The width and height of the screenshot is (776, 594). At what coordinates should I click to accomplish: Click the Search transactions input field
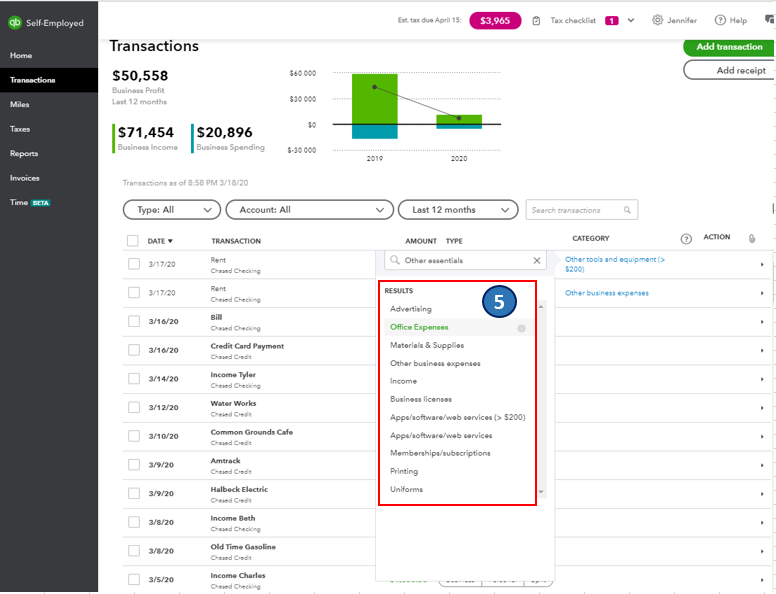coord(574,210)
